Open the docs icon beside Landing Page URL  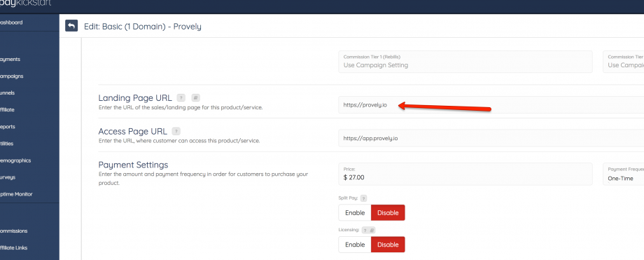click(x=196, y=98)
